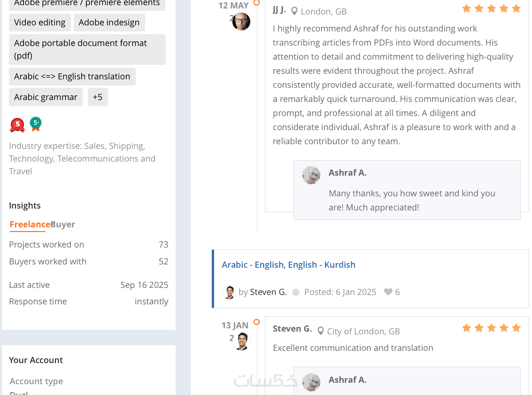
Task: Click the Arabic grammar skill tag
Action: (46, 97)
